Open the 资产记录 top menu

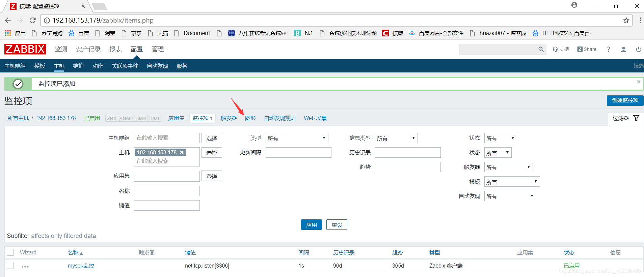[88, 49]
